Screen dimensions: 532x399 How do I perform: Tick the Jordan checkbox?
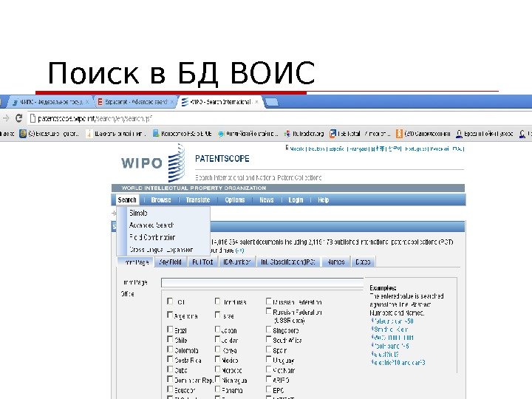coord(217,339)
